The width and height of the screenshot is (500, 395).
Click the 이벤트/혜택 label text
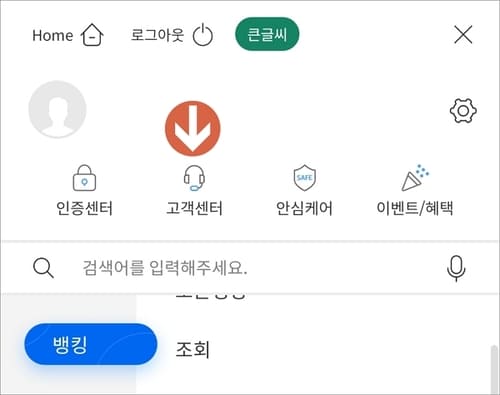coord(415,208)
